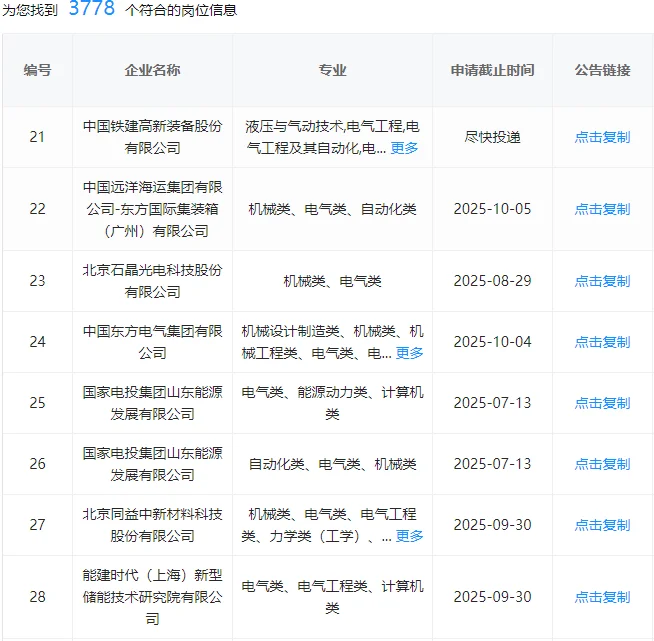
Task: Click majors 电气类、电气工程类、计算机类
Action: point(332,597)
